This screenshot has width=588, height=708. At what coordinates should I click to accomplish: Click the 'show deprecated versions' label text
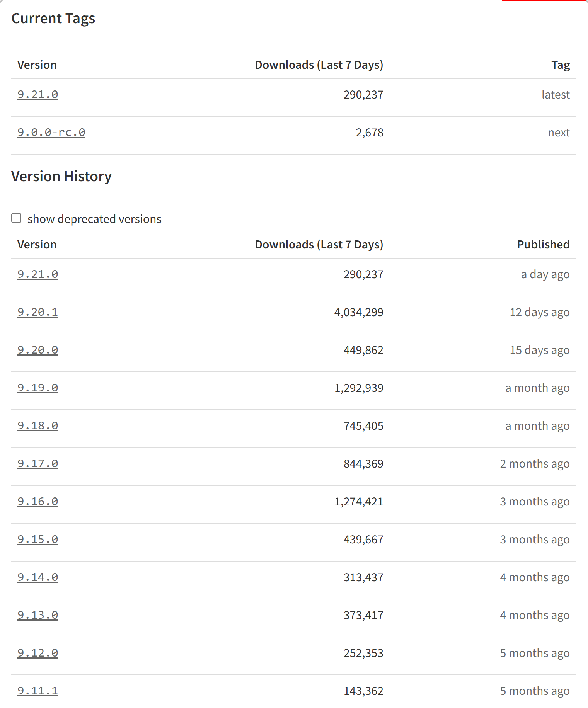pyautogui.click(x=94, y=219)
